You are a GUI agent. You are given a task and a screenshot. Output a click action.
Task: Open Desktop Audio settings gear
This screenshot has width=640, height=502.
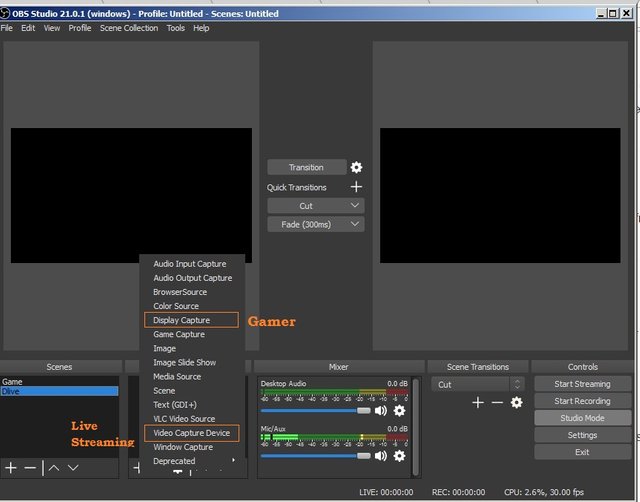coord(400,411)
